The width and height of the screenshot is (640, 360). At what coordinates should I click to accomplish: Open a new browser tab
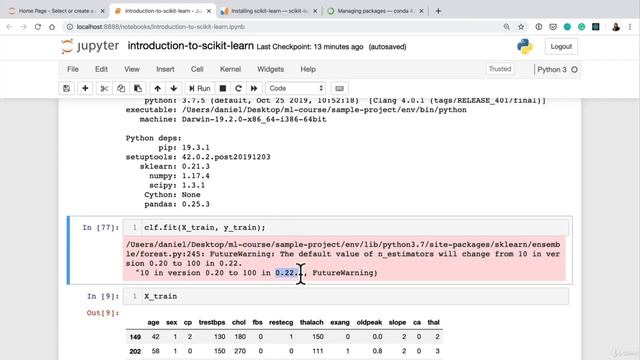click(438, 11)
